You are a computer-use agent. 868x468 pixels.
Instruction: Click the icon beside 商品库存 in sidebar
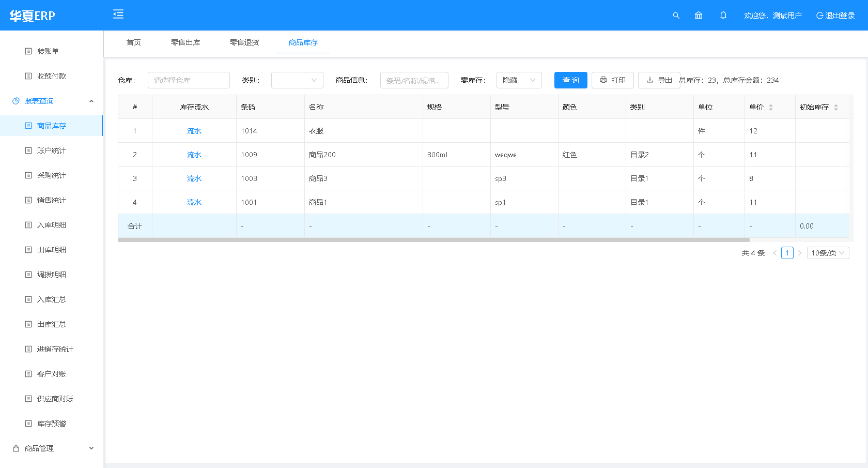tap(28, 126)
